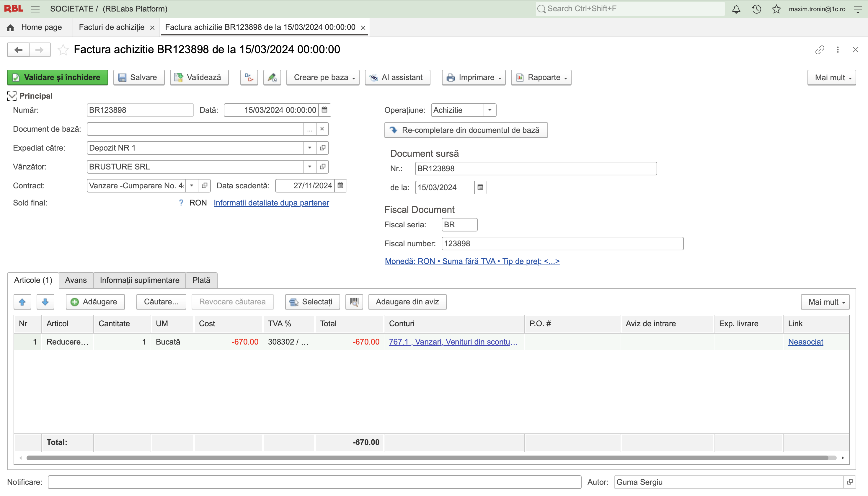Switch to Informații suplimentare tab

coord(140,280)
